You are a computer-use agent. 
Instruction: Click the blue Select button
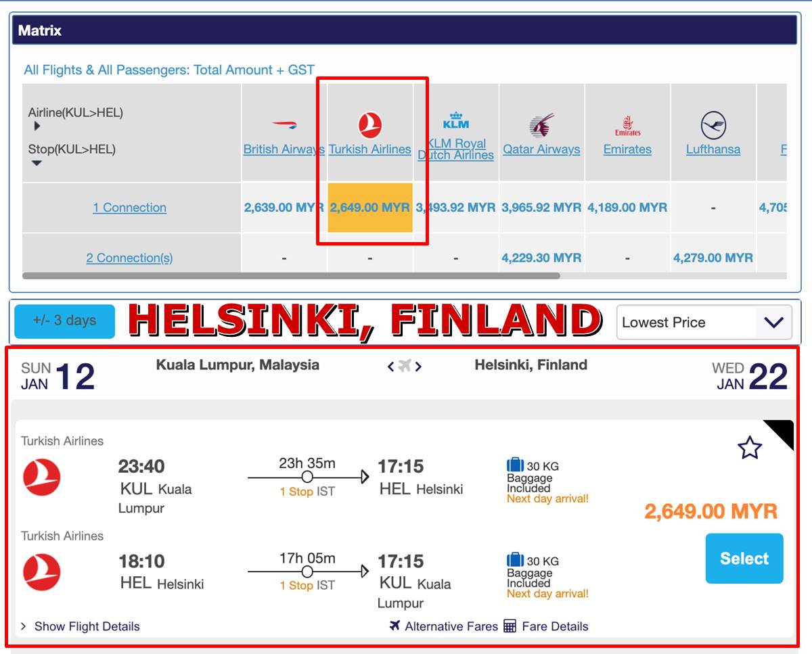pyautogui.click(x=744, y=559)
